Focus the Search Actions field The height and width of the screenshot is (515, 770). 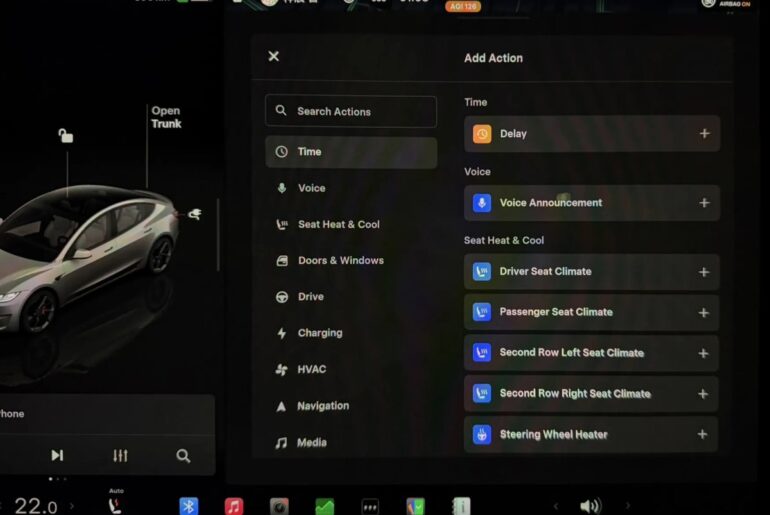point(351,111)
